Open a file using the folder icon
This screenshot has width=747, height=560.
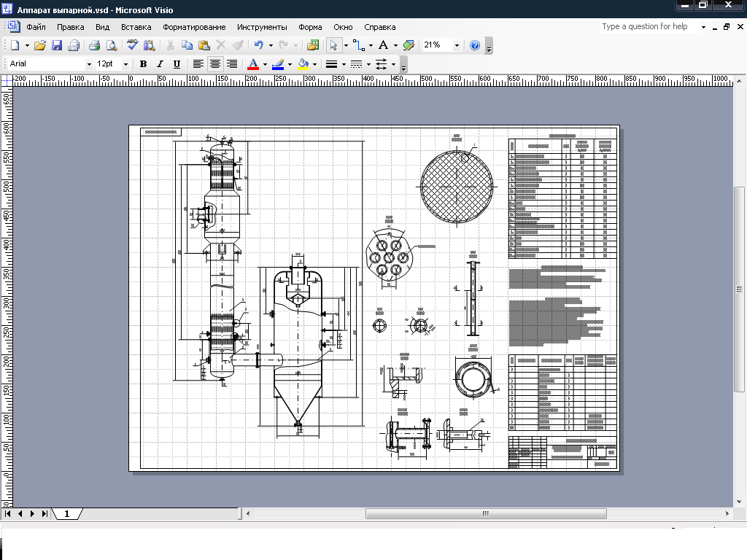40,45
